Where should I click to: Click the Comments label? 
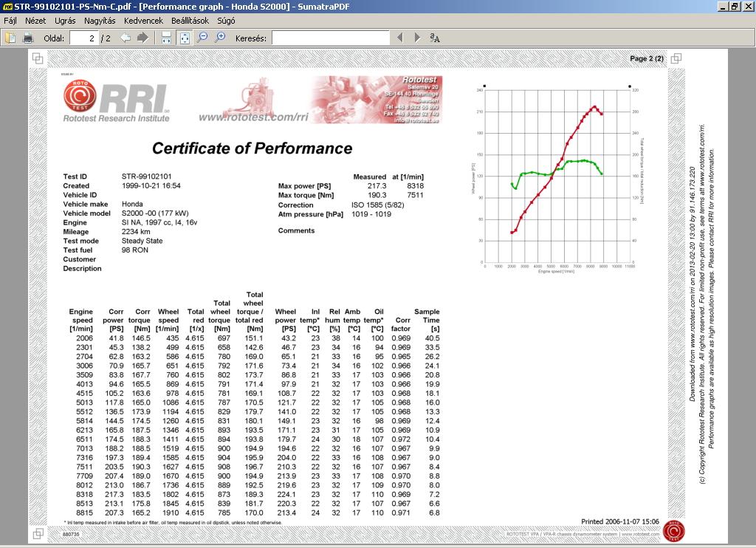coord(297,230)
